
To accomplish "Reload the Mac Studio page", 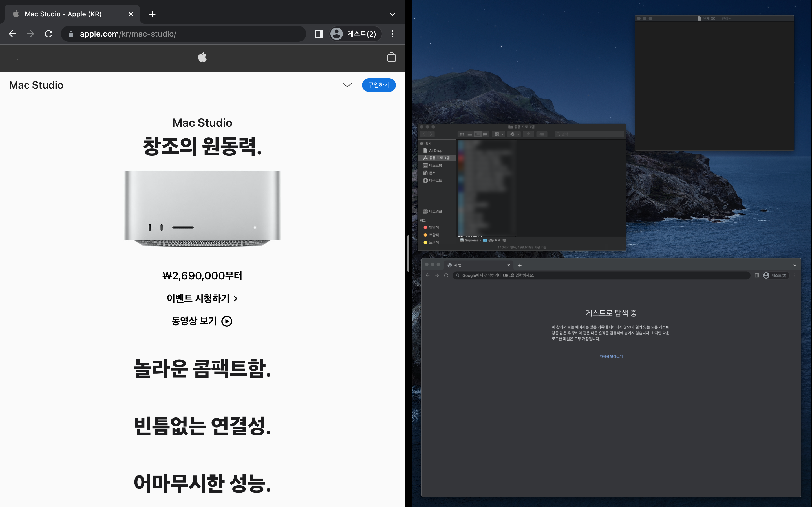I will click(49, 34).
